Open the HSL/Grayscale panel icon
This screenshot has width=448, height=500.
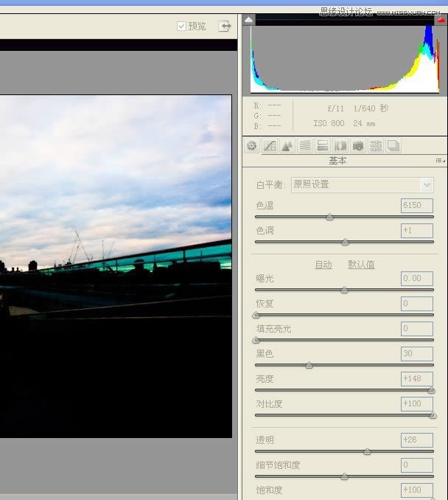click(x=305, y=146)
